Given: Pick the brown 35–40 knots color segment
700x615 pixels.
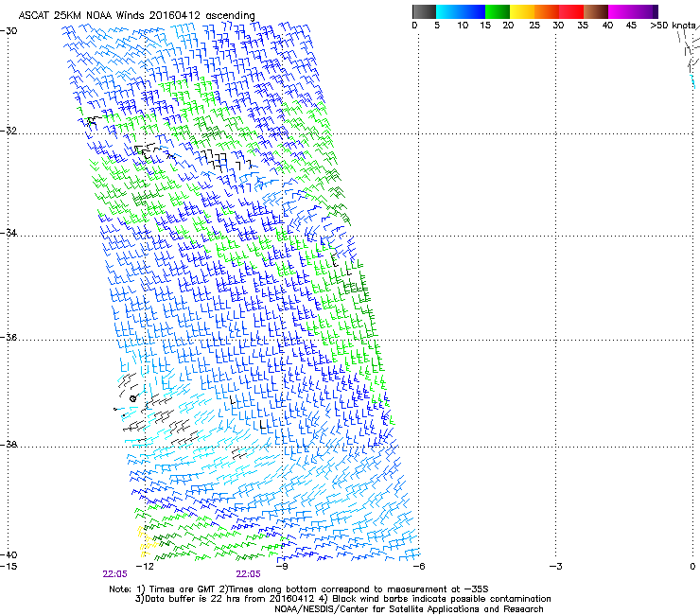Looking at the screenshot, I should pos(596,11).
